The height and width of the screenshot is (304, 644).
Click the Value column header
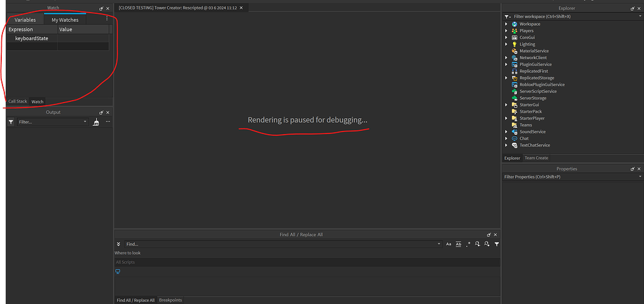tap(84, 30)
